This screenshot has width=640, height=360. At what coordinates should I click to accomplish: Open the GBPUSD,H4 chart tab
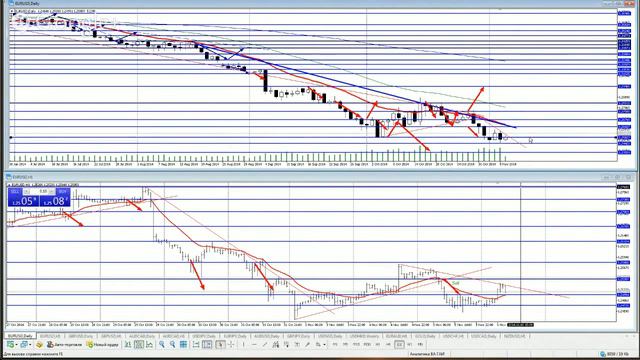click(x=111, y=336)
